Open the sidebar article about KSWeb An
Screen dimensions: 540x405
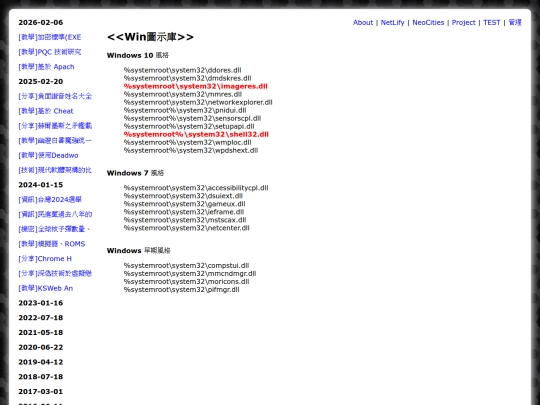pyautogui.click(x=46, y=288)
